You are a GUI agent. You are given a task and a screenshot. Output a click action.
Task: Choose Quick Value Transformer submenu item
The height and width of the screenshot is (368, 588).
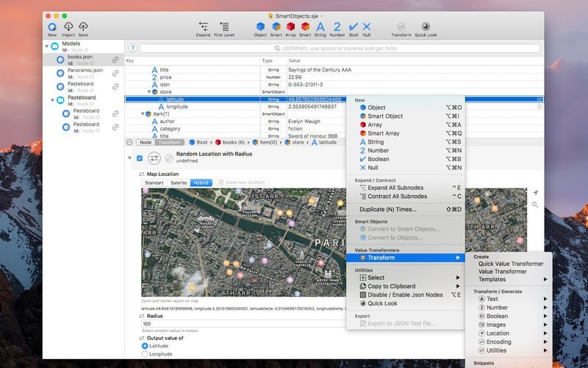tap(509, 263)
